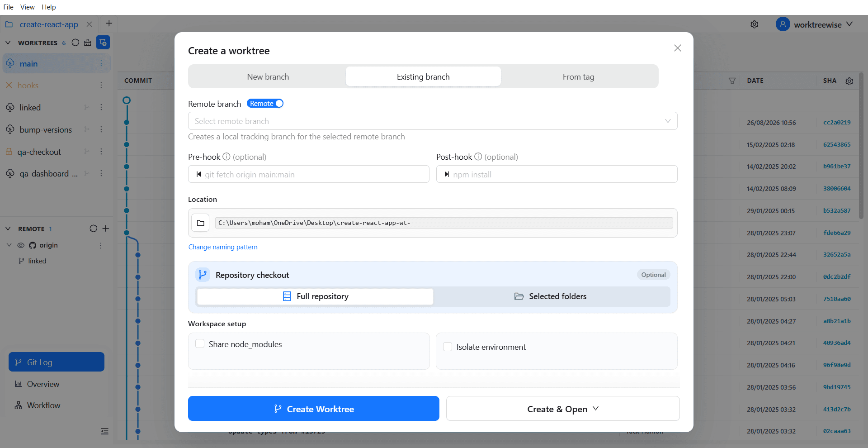Open the Create & Open dropdown
The width and height of the screenshot is (868, 448).
coord(563,409)
